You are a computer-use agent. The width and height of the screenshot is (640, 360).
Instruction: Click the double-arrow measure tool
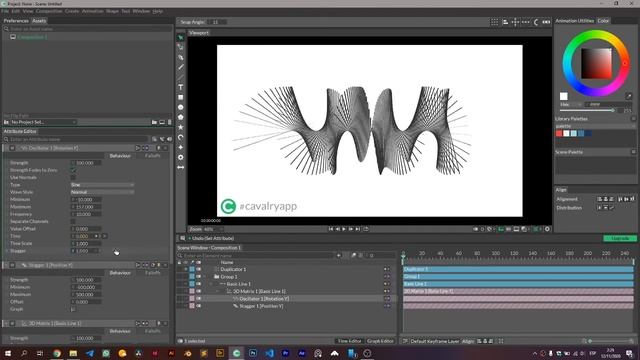point(180,167)
